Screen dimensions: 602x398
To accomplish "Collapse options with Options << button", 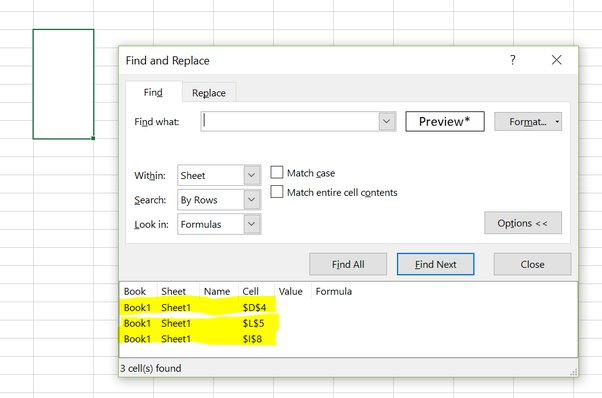I will pyautogui.click(x=523, y=223).
